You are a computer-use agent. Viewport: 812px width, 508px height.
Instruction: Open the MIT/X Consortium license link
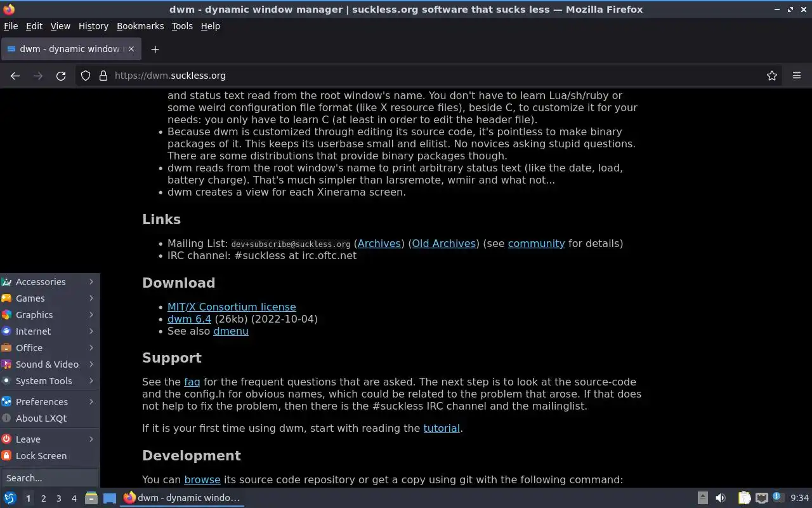pos(232,307)
